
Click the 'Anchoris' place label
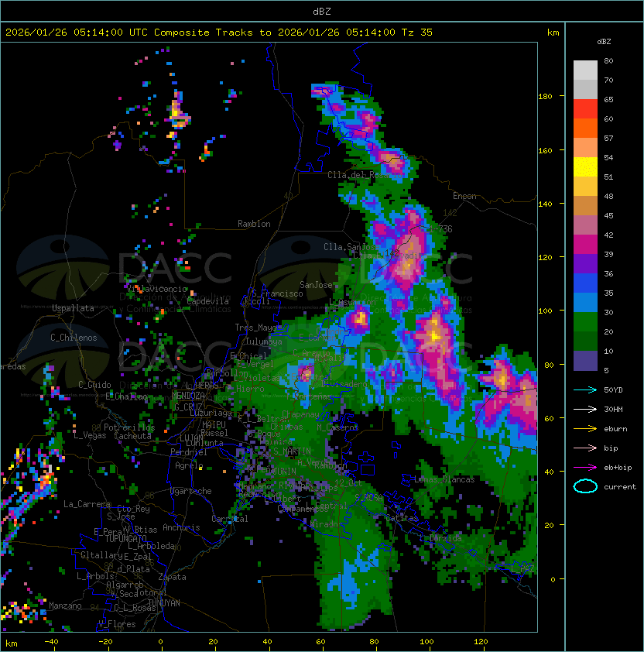click(181, 527)
